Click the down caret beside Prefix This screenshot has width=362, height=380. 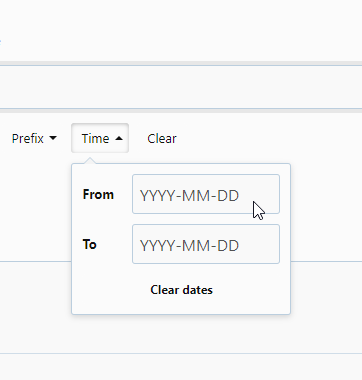tap(53, 138)
